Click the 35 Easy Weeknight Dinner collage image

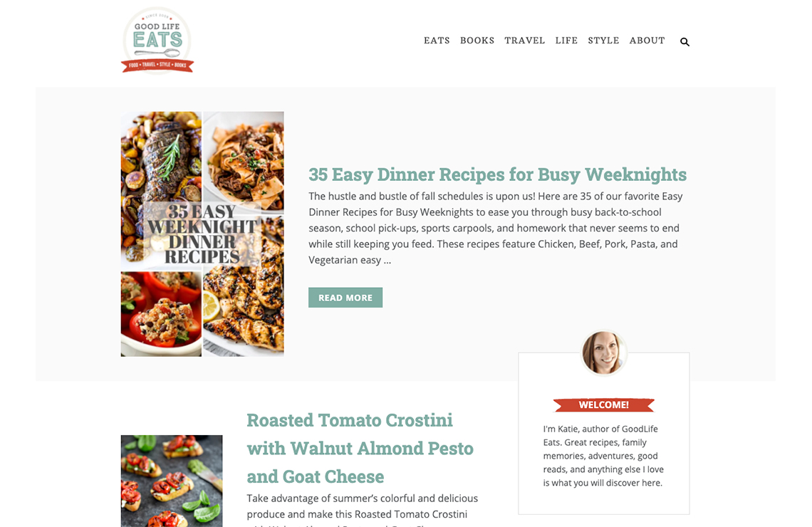coord(202,234)
